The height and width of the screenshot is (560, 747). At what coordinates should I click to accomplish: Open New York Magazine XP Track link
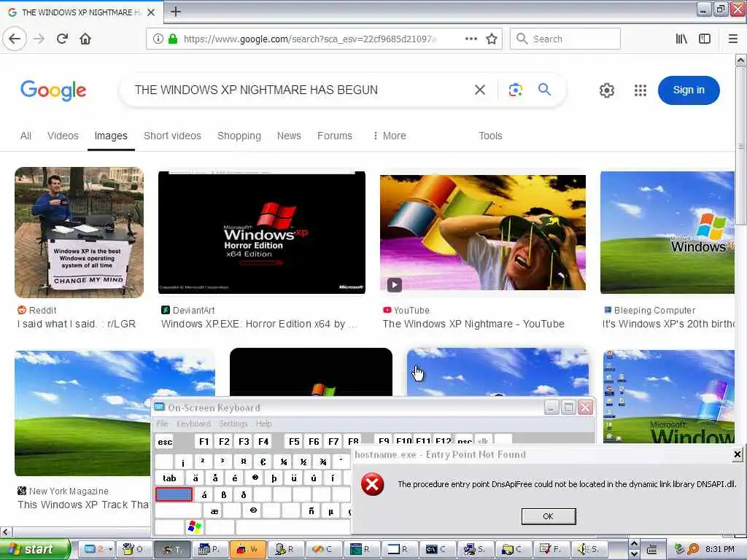[x=83, y=505]
